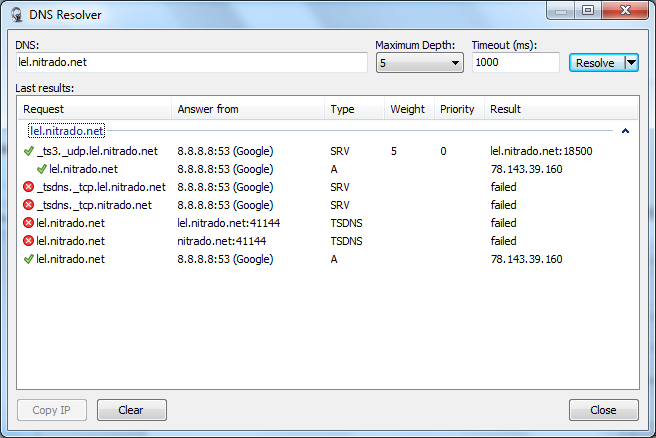Select the lel.nitrado.net group header link
Viewport: 656px width, 438px height.
tap(67, 131)
